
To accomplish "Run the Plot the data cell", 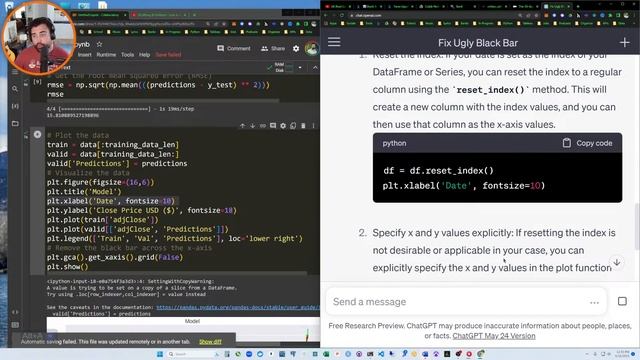I will pos(37,134).
